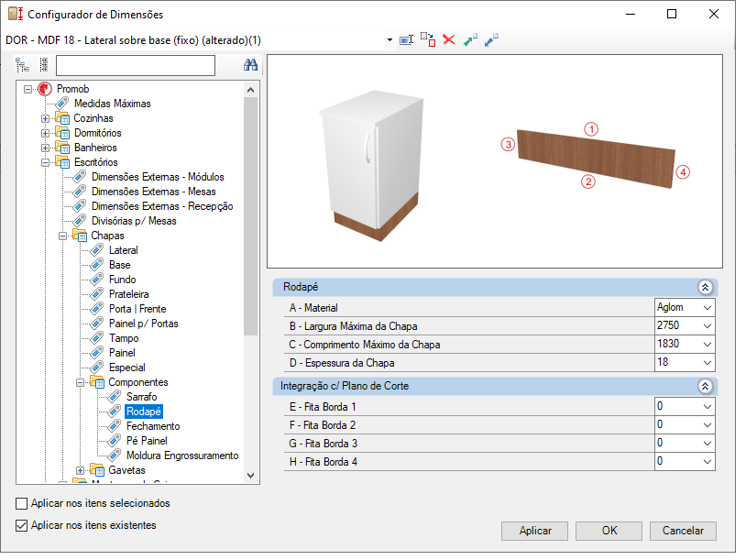Click the rename configuration icon
Screen dimensions: 746x560
pyautogui.click(x=406, y=40)
